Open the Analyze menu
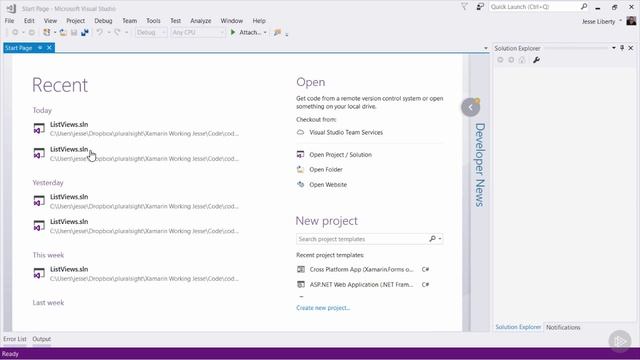Screen dimensions: 640x360 (201, 20)
